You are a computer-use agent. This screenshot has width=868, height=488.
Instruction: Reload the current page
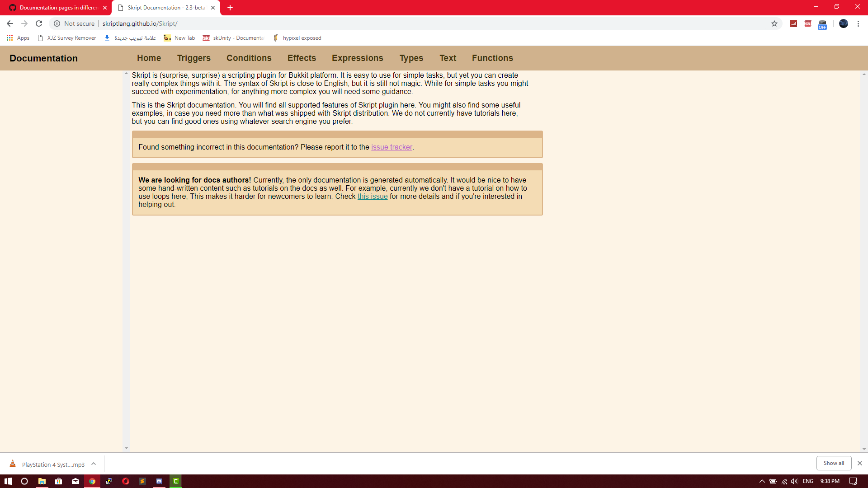pyautogui.click(x=39, y=23)
